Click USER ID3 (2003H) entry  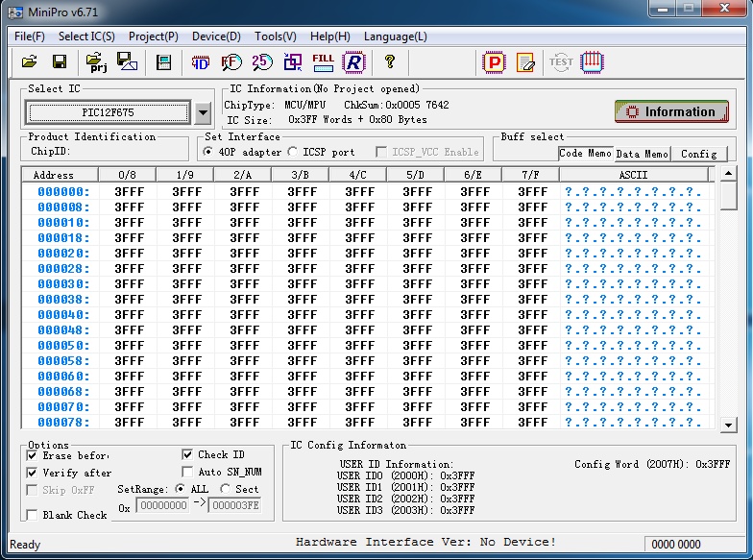pos(405,511)
